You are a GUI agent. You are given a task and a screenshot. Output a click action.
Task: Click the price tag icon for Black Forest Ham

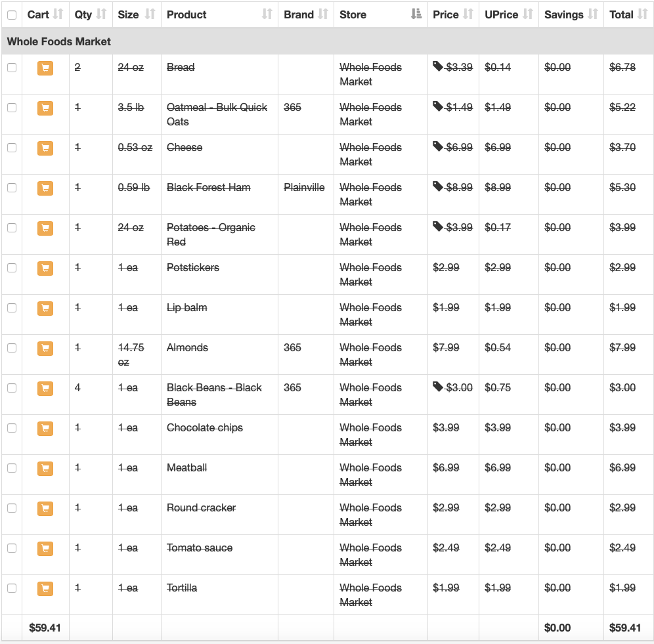[437, 186]
